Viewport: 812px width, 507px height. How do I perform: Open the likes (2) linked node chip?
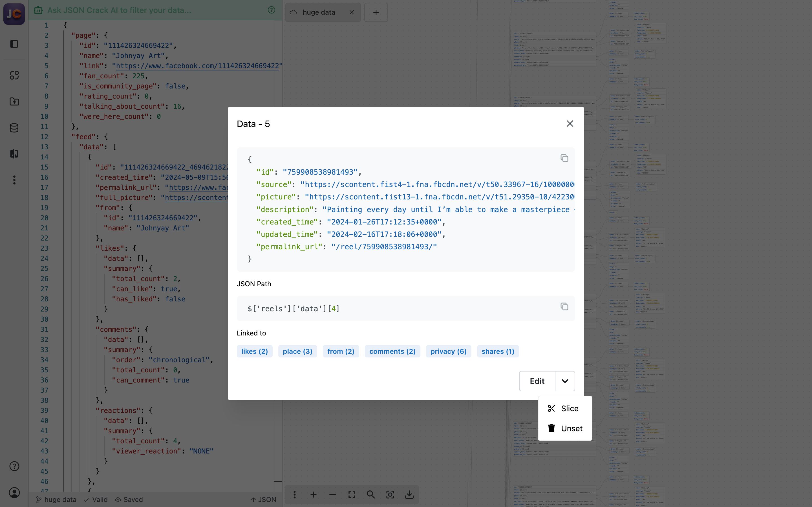point(254,351)
